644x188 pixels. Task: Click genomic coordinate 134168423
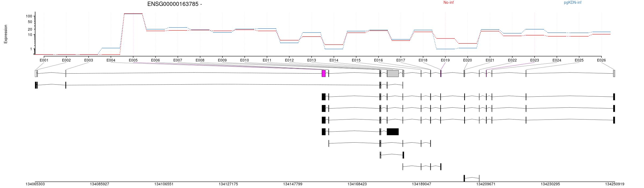(357, 184)
